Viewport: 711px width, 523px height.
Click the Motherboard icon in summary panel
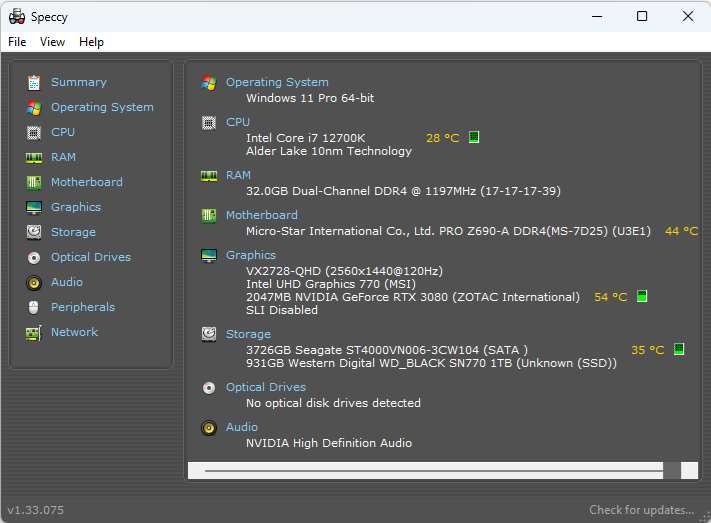(x=209, y=215)
